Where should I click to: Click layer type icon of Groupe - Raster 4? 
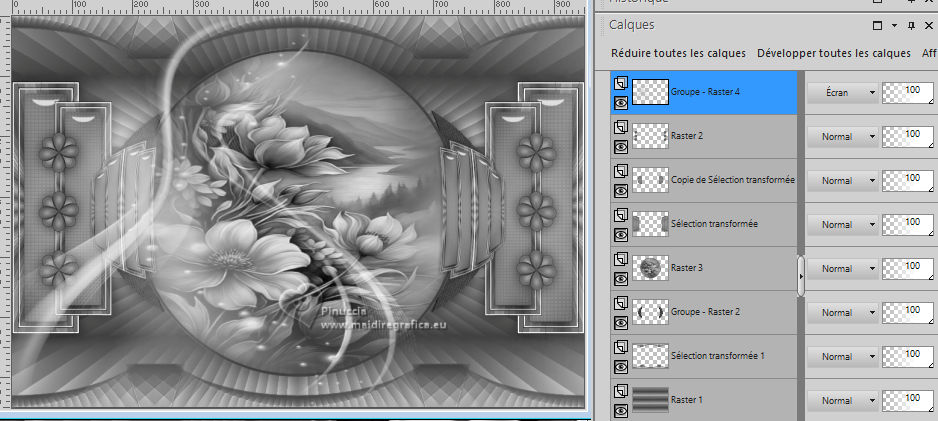(x=620, y=83)
